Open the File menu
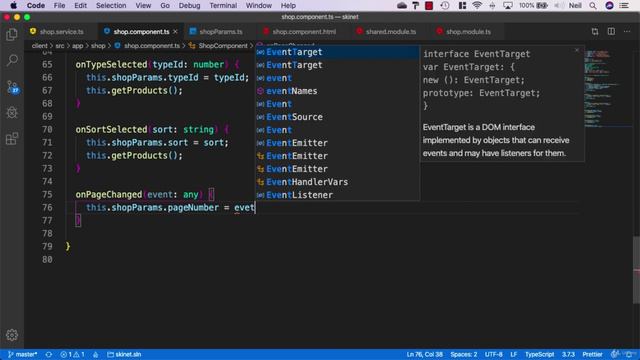The image size is (640, 360). 59,6
